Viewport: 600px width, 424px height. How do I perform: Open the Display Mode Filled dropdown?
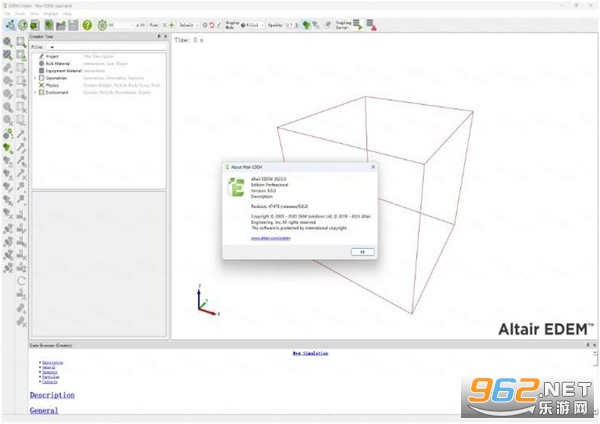(x=253, y=25)
